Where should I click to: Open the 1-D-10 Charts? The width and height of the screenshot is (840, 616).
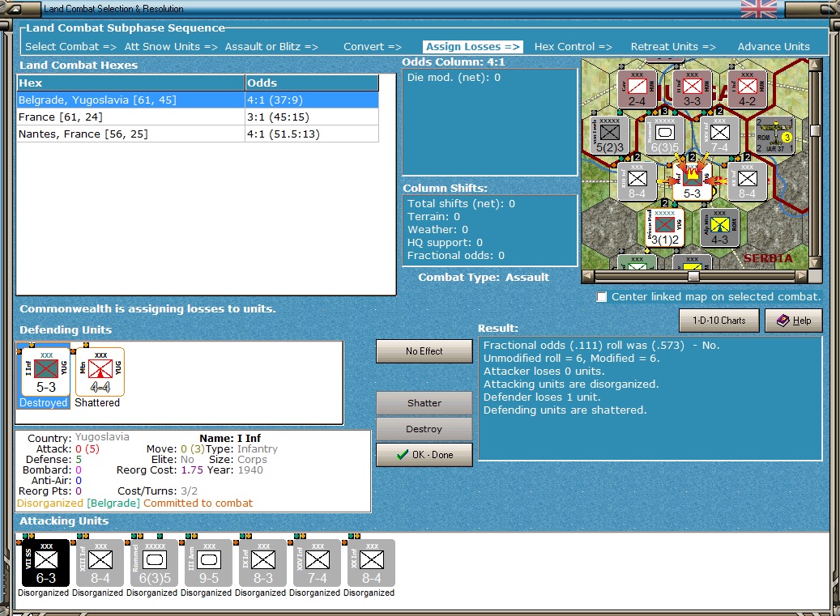tap(719, 321)
